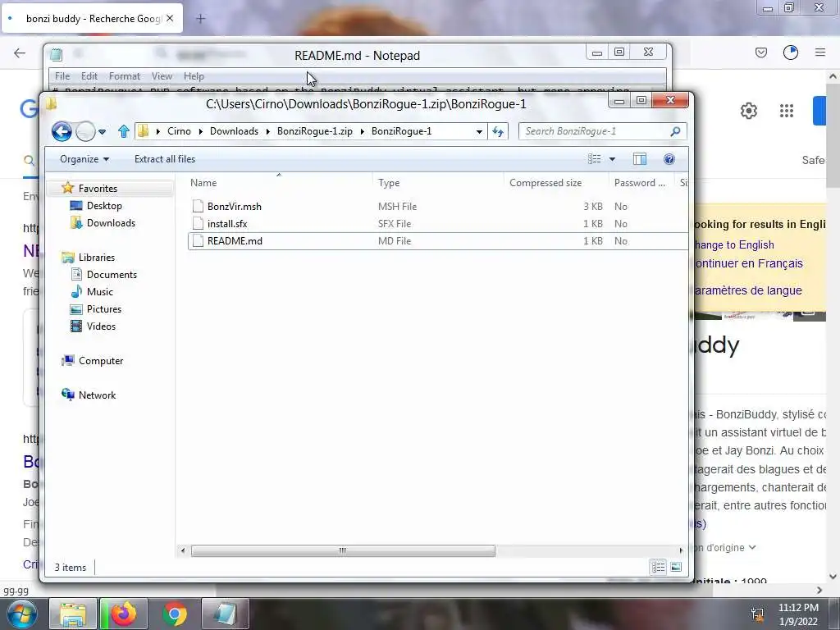Image resolution: width=840 pixels, height=630 pixels.
Task: Click the horizontal scrollbar thumb in file list
Action: click(343, 550)
